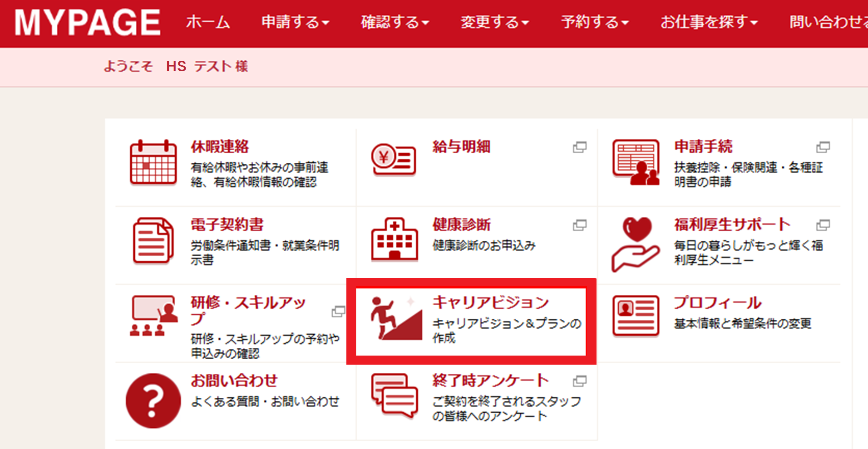The height and width of the screenshot is (449, 868).
Task: Open the 終了時アンケート speech bubble icon
Action: coord(394,395)
